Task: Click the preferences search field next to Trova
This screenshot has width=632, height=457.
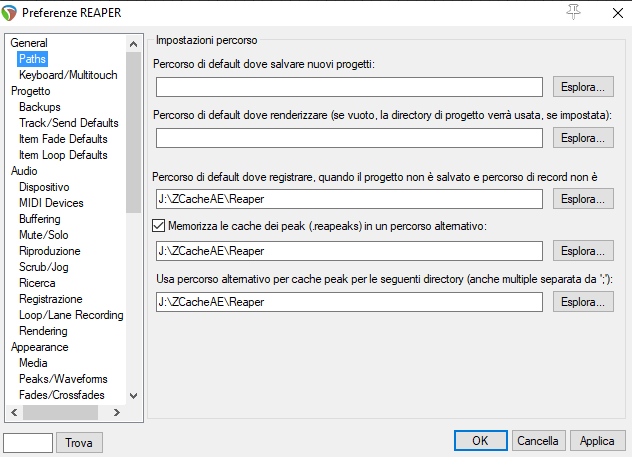Action: (x=28, y=442)
